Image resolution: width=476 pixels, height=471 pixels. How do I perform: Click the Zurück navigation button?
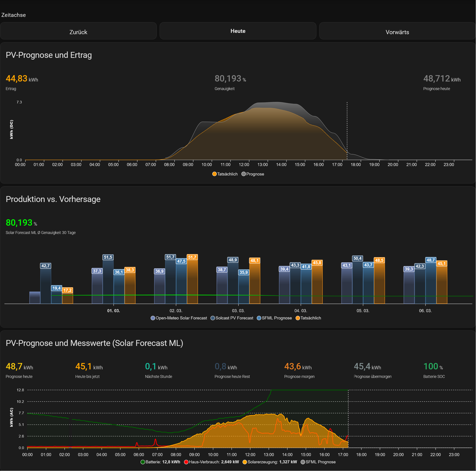(x=78, y=32)
